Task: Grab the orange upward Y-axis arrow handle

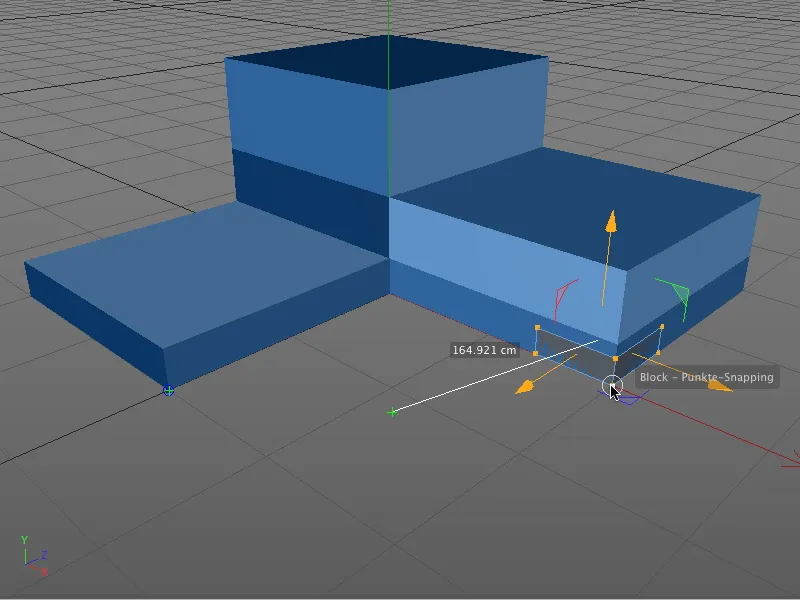Action: [611, 221]
